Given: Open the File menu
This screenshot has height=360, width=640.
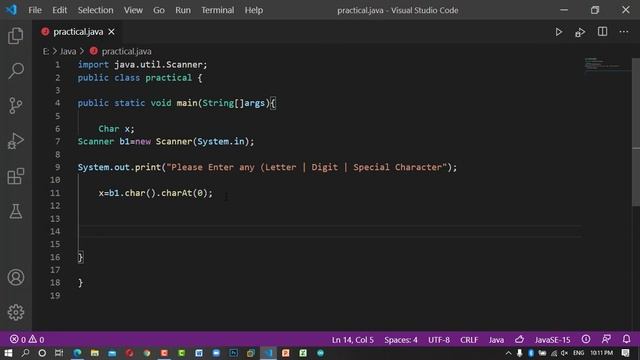Looking at the screenshot, I should coord(35,10).
